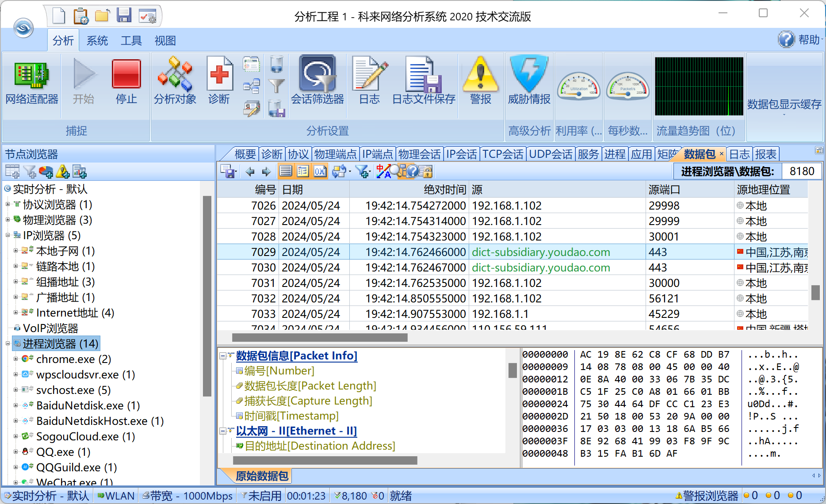Expand the chrome.exe (2) process node
Image resolution: width=826 pixels, height=504 pixels.
pos(15,359)
